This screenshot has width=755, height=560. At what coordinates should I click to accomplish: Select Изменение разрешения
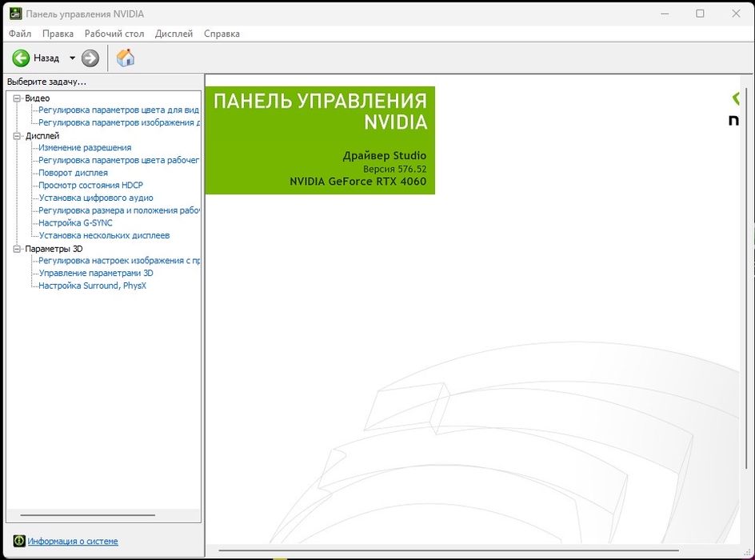85,148
